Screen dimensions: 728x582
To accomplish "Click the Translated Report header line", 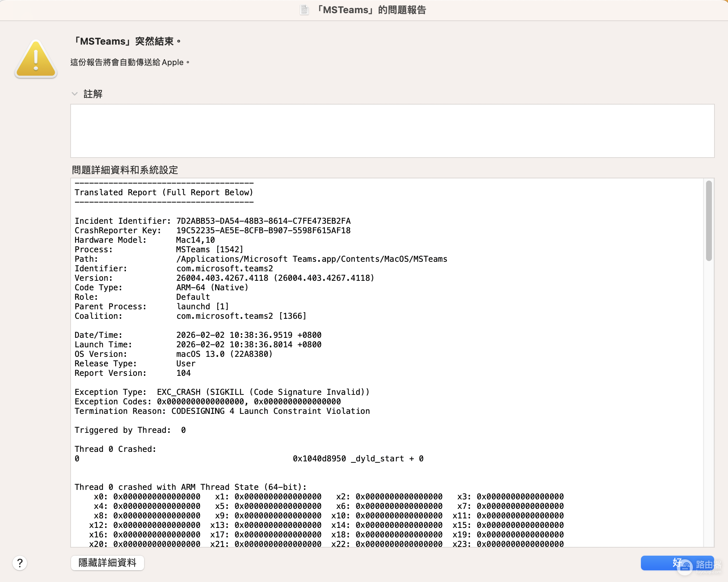I will 164,192.
